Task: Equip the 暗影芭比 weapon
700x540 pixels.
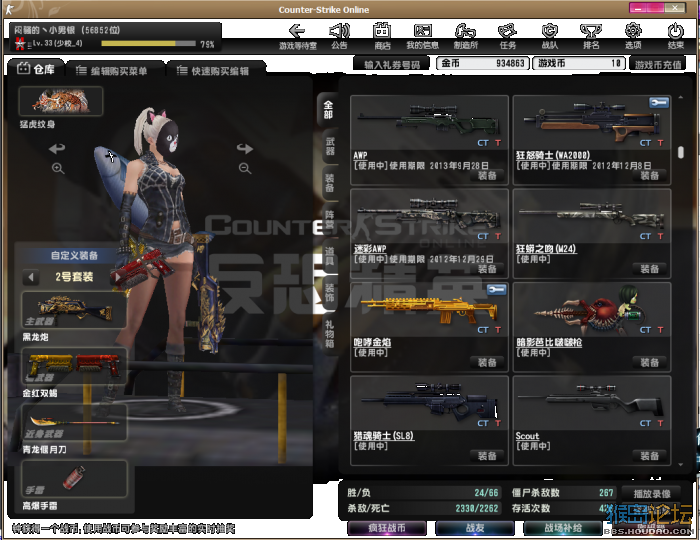Action: [650, 362]
